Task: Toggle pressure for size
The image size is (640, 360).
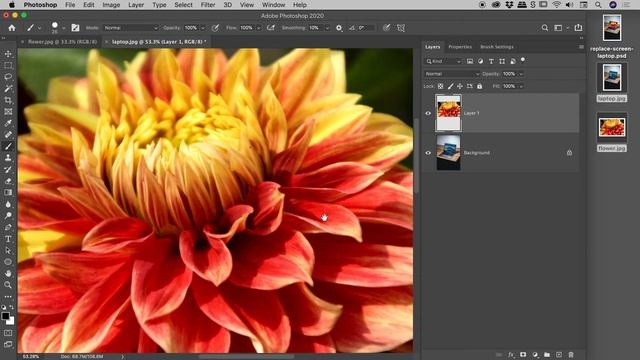Action: coord(386,28)
